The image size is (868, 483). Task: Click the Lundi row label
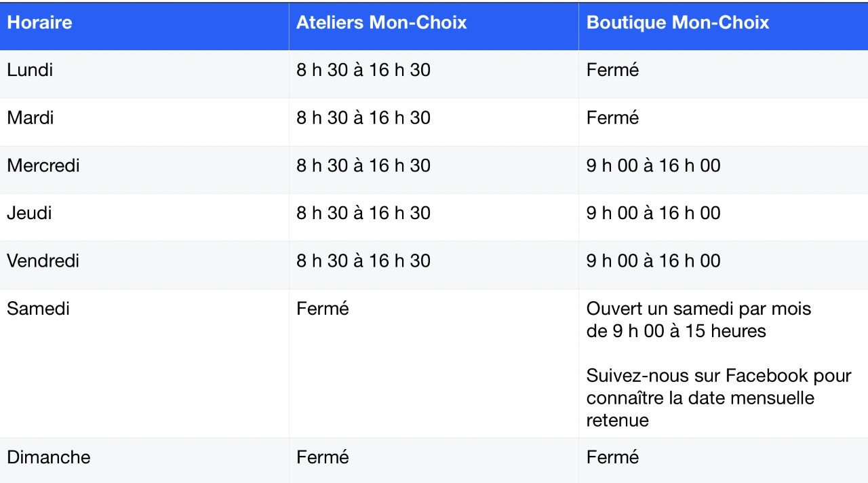point(30,70)
